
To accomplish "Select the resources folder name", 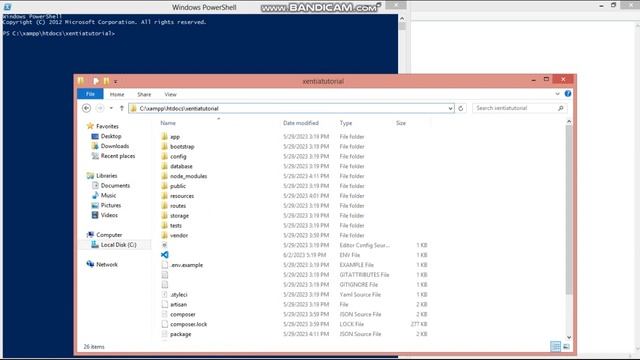I will tap(182, 196).
